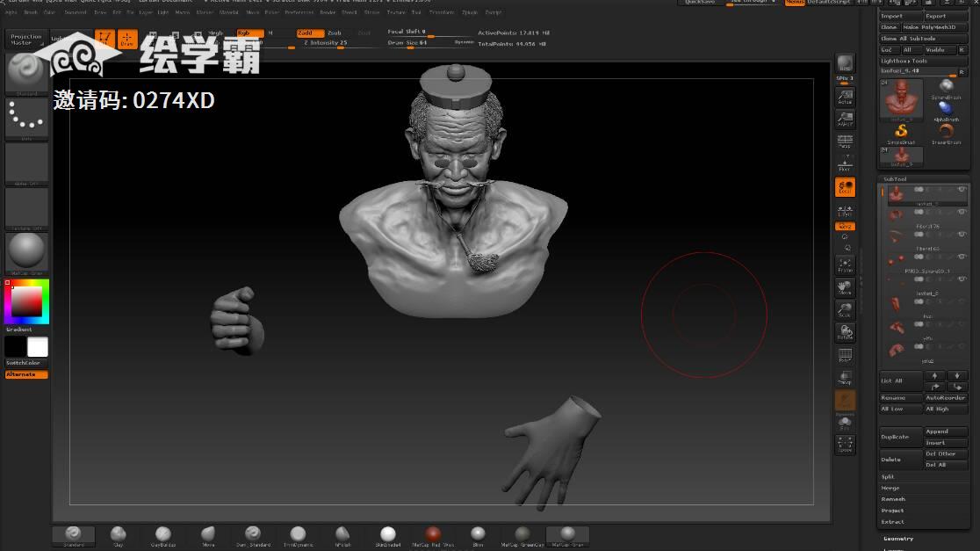Open the Dots stroke type selector
The image size is (980, 551).
click(x=26, y=119)
